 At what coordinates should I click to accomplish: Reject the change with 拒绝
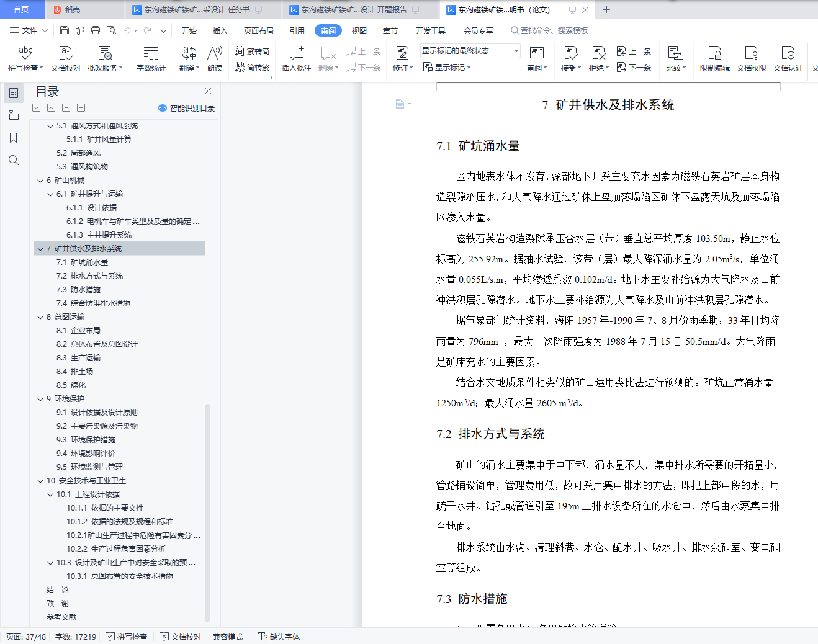click(x=598, y=58)
